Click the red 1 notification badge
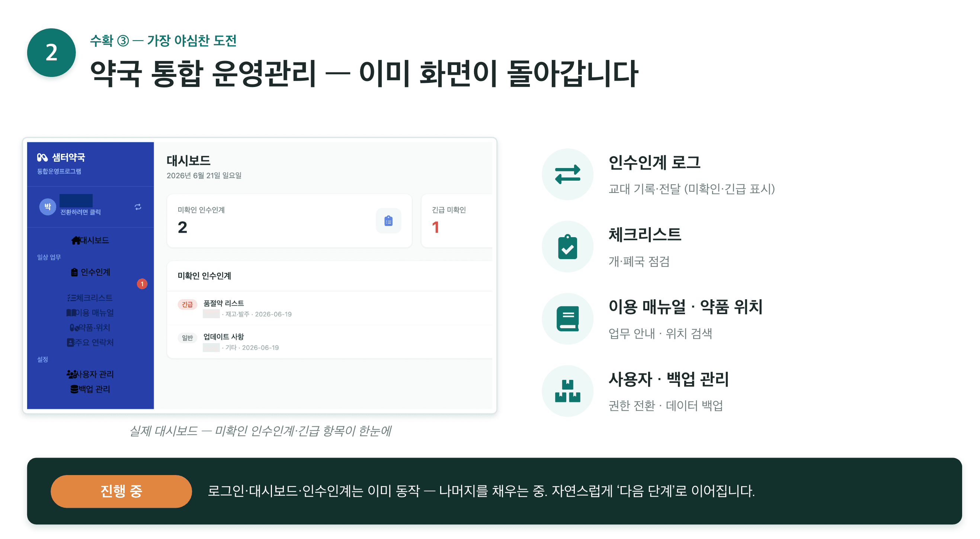 click(142, 284)
